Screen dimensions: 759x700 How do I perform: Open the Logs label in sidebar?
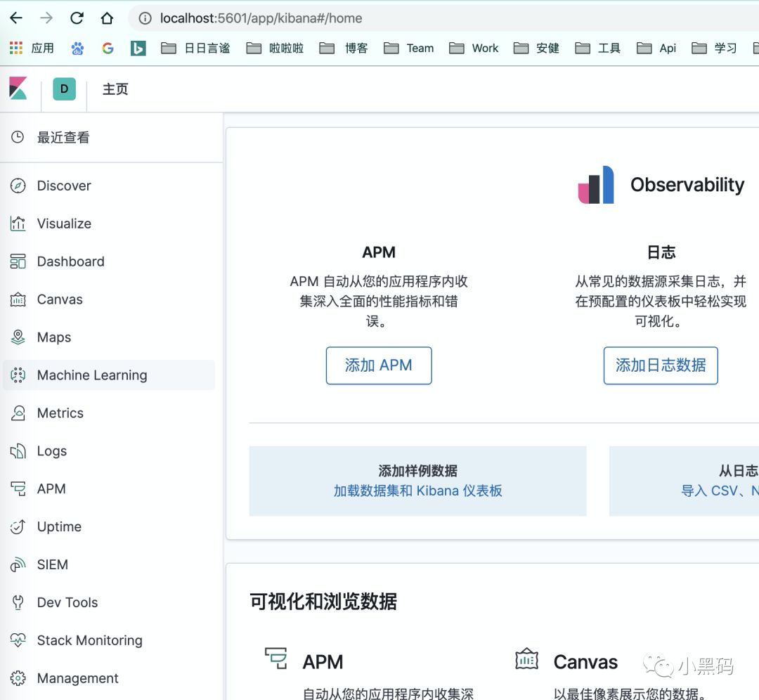[x=52, y=451]
